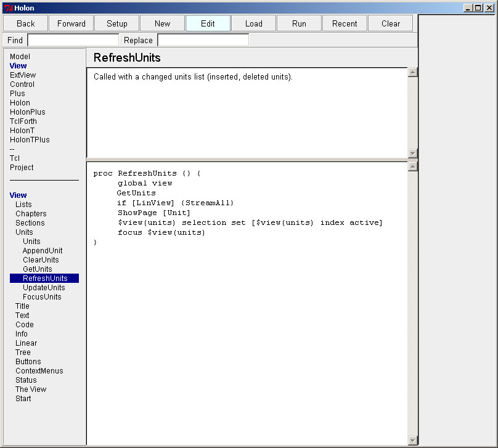Screen dimensions: 498x448
Task: Open the ContextMenus section
Action: (x=39, y=371)
